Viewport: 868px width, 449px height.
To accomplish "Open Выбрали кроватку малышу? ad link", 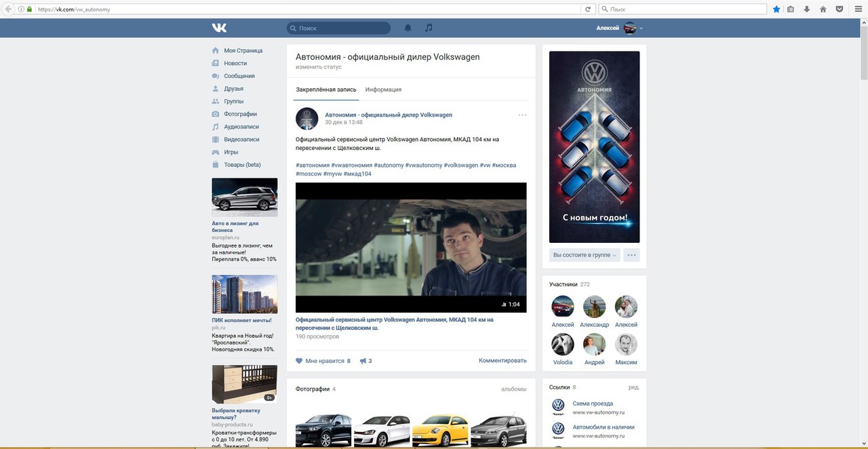I will pos(235,414).
